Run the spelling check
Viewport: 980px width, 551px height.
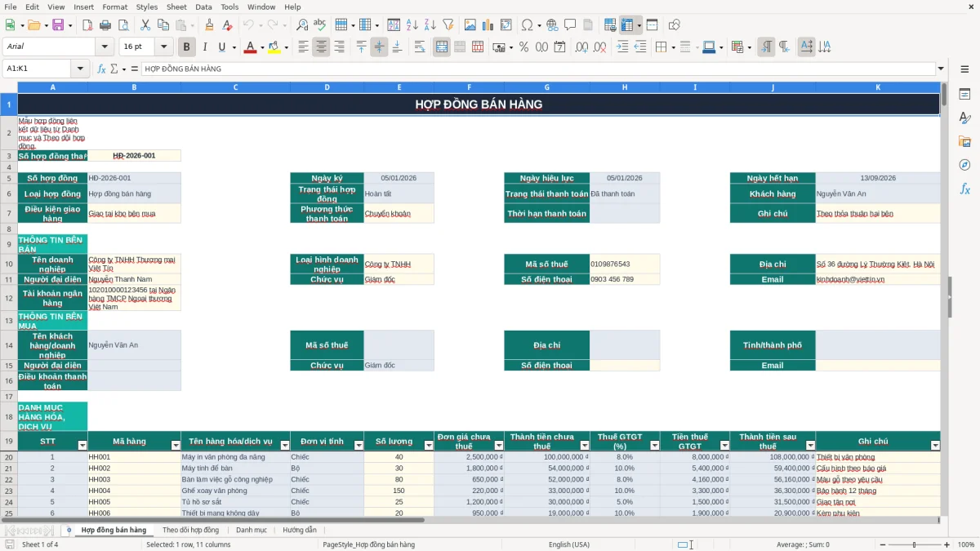click(x=319, y=25)
